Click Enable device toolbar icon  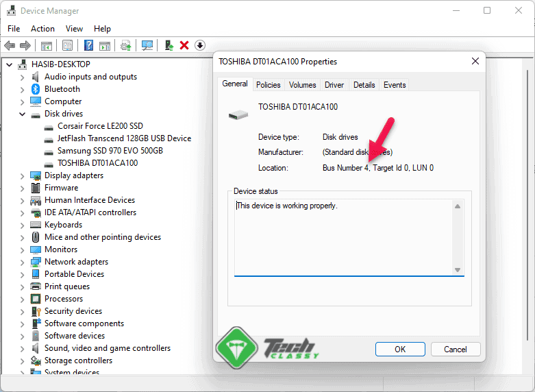point(169,45)
